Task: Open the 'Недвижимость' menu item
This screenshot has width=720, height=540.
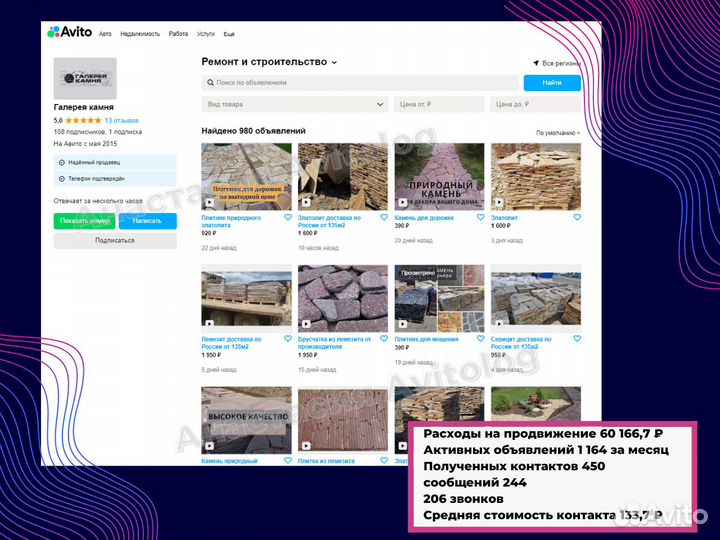Action: coord(140,33)
